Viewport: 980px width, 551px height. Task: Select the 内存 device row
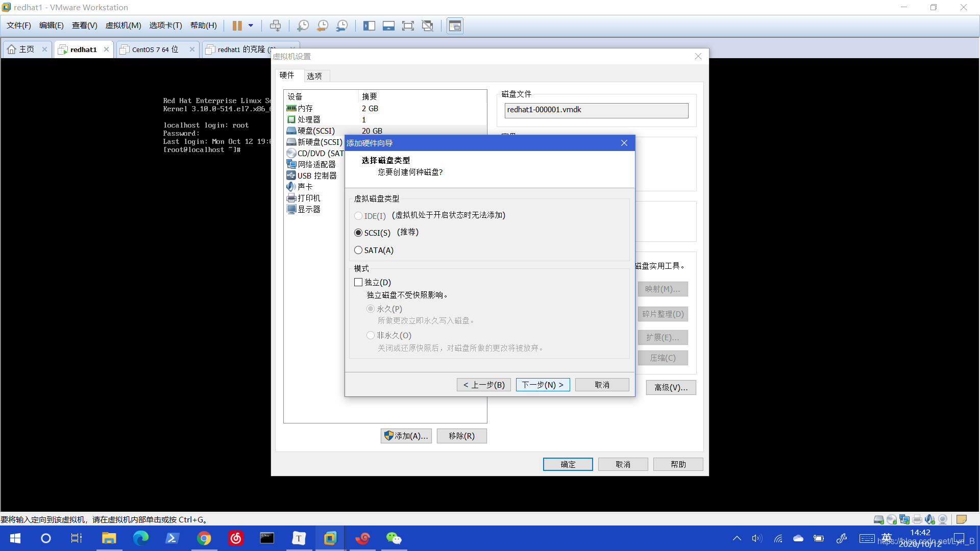tap(385, 108)
